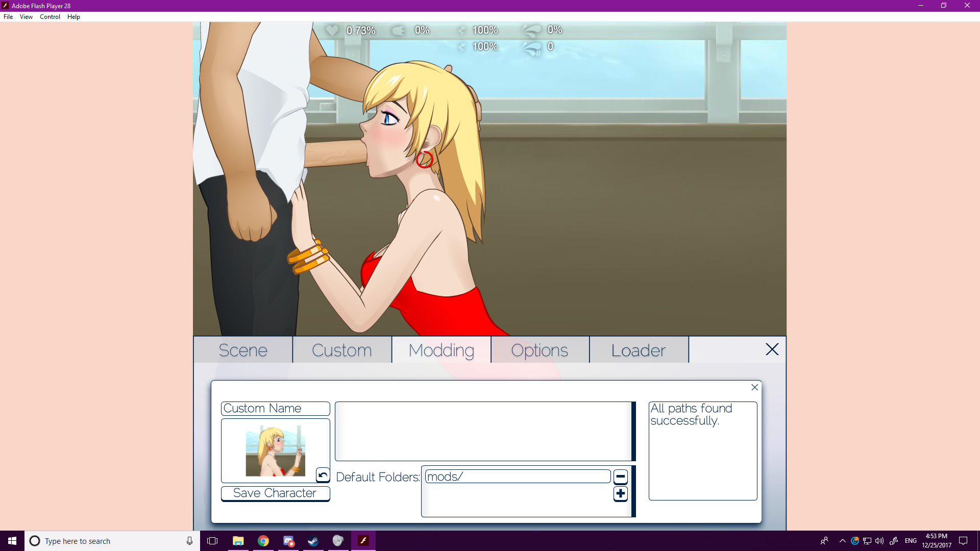The image size is (980, 551).
Task: Click the volume icon in system tray
Action: click(879, 541)
